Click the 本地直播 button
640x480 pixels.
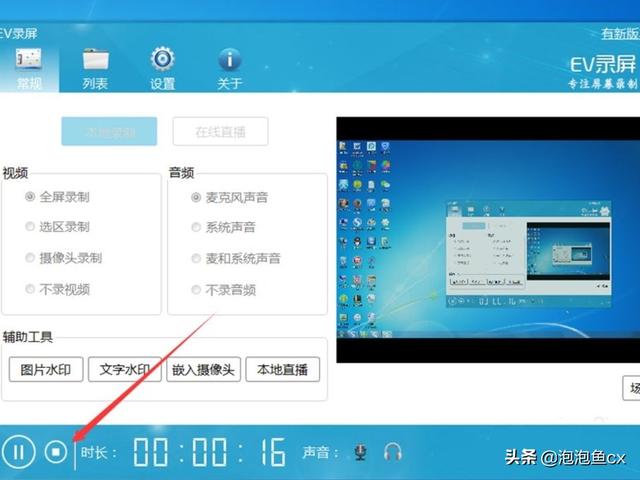[x=282, y=370]
